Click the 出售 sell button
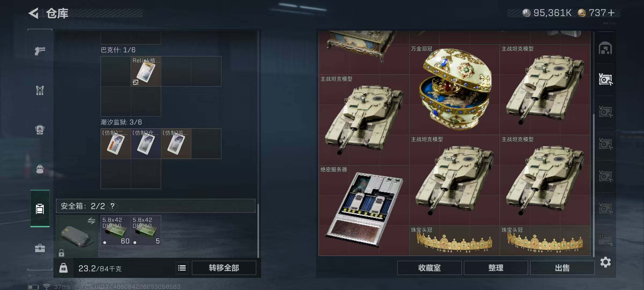This screenshot has width=644, height=290. 562,268
